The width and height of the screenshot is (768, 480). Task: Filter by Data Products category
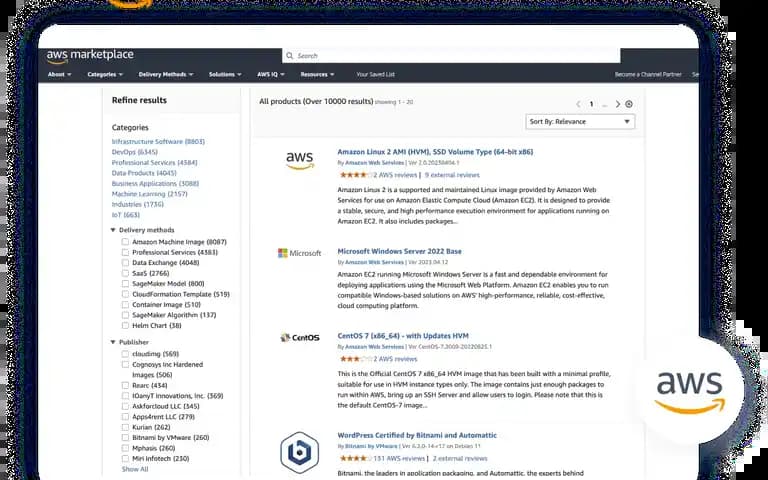[x=144, y=173]
